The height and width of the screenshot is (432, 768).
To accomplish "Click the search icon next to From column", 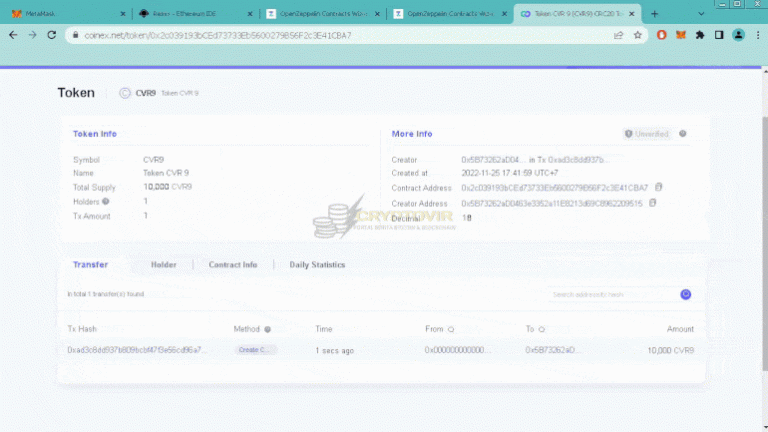I will pyautogui.click(x=450, y=328).
